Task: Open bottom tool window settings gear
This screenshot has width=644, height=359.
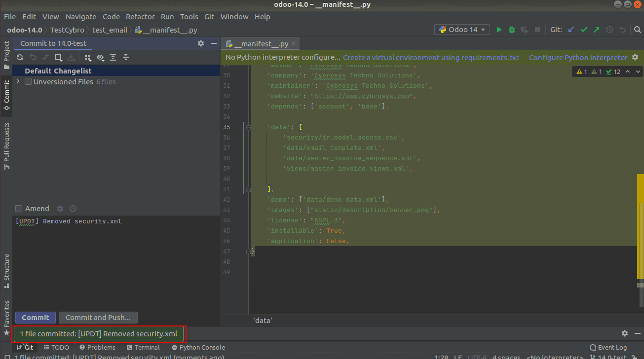Action: coord(625,333)
